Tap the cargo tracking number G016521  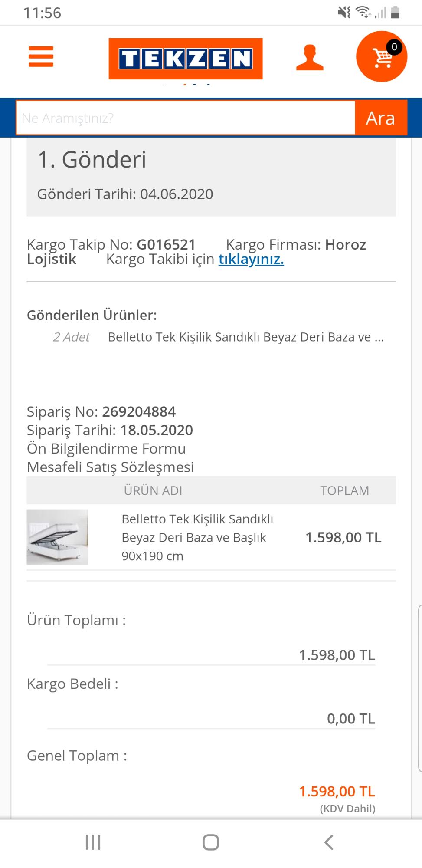[166, 245]
